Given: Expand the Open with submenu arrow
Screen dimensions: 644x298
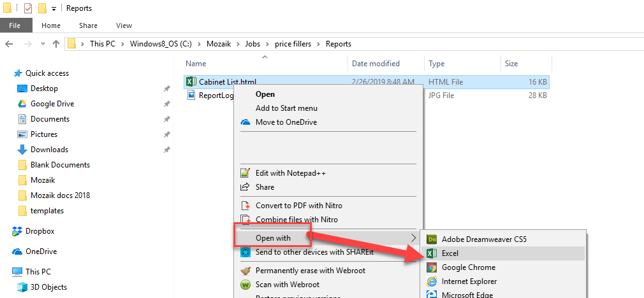Looking at the screenshot, I should tap(414, 238).
